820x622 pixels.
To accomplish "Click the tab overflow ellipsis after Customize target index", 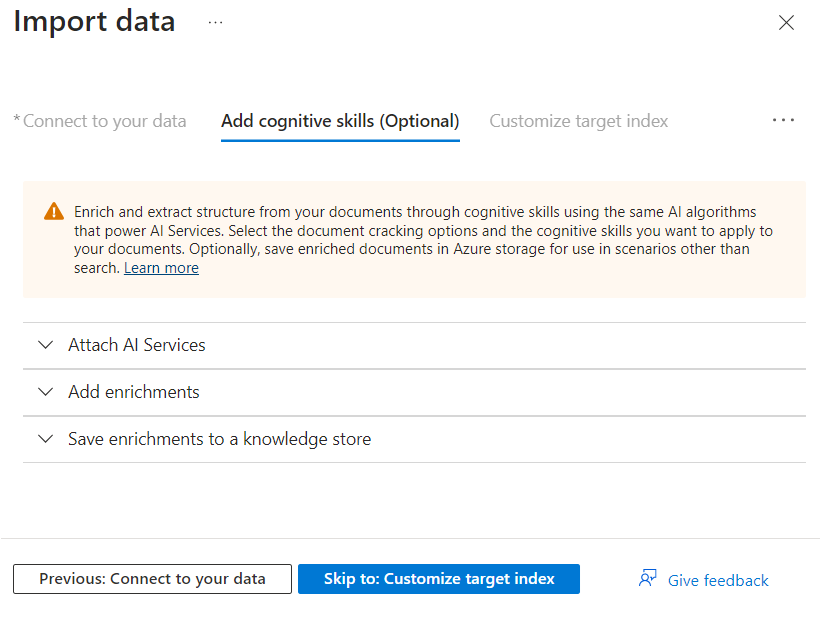I will [x=783, y=121].
